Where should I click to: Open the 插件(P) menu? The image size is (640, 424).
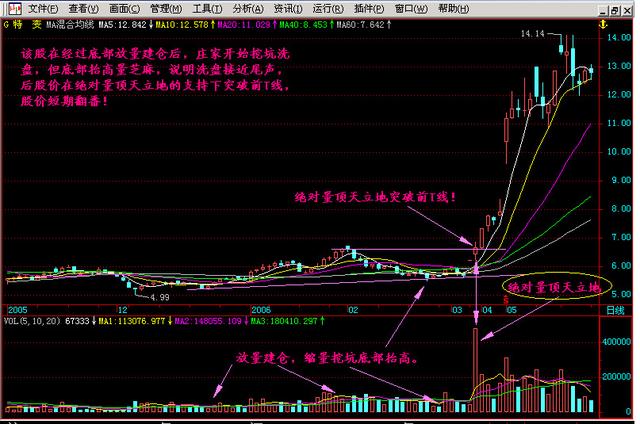369,9
